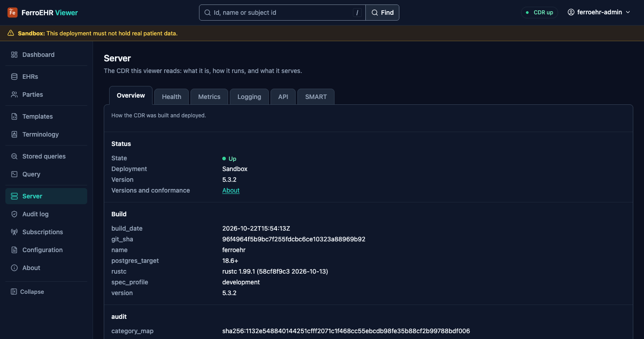This screenshot has width=644, height=339.
Task: Open Stored queries icon
Action: [14, 156]
